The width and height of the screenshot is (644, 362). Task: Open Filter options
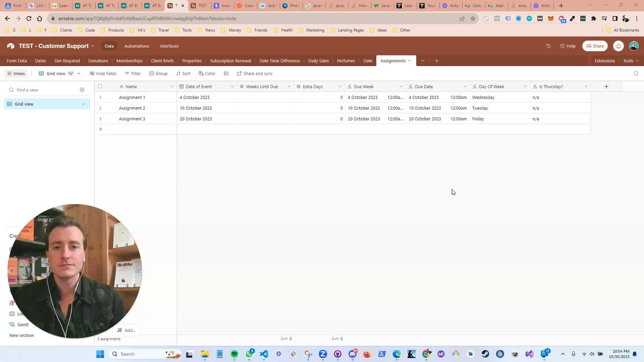tap(133, 73)
